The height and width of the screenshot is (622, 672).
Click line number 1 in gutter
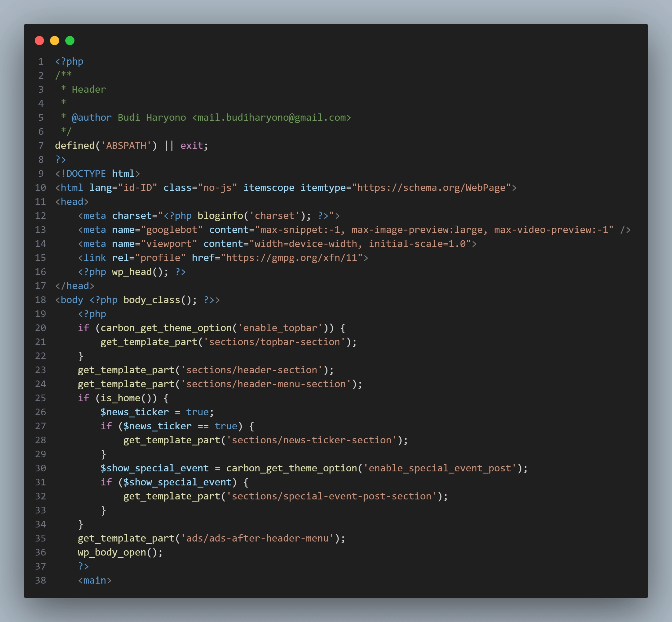pyautogui.click(x=41, y=62)
